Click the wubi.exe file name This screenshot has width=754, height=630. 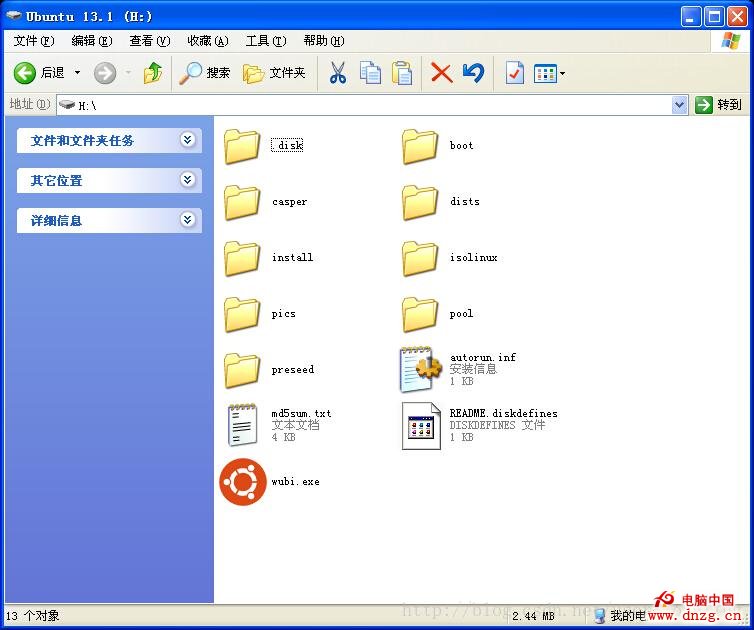tap(295, 481)
